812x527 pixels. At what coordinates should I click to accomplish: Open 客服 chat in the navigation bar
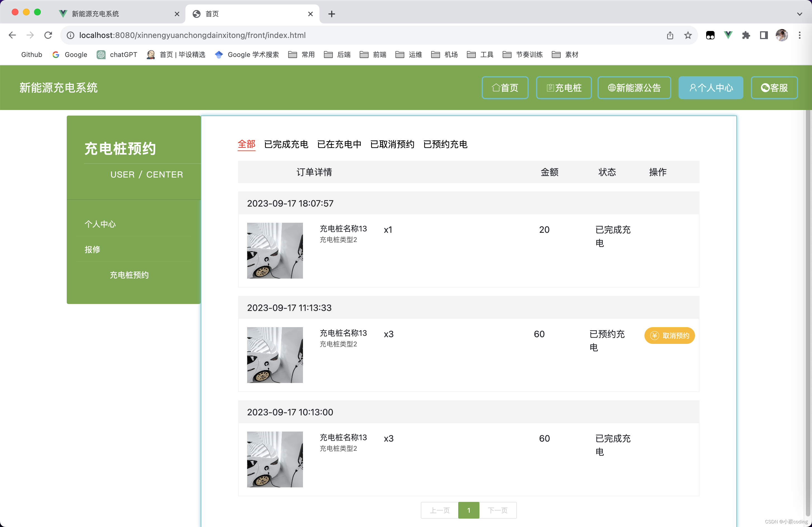(x=774, y=88)
